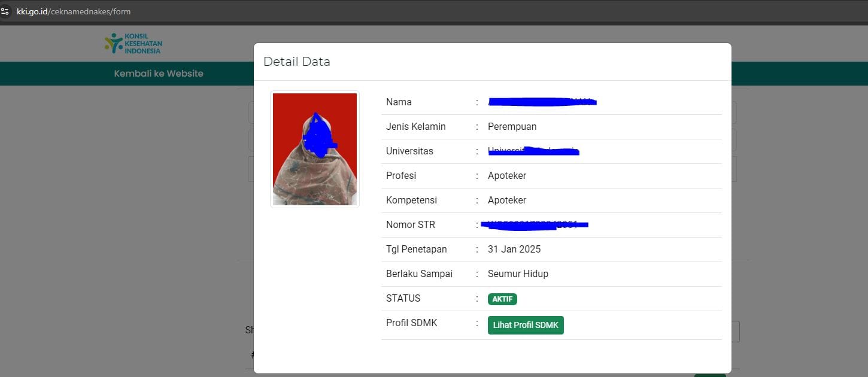The width and height of the screenshot is (868, 377).
Task: Open Lihat Profil SDMK
Action: pyautogui.click(x=525, y=325)
